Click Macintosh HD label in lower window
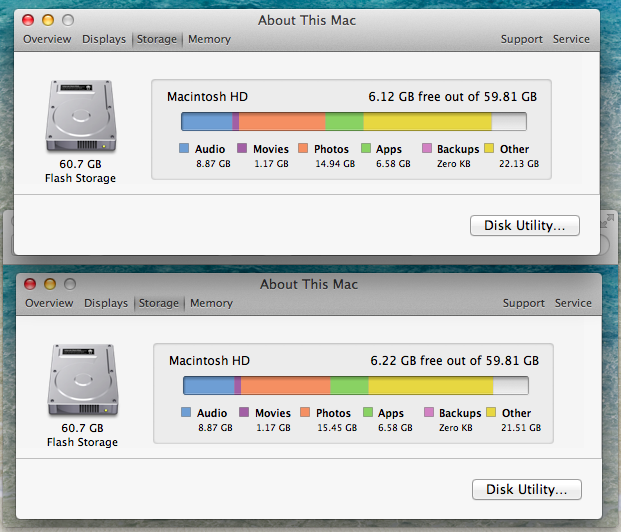 209,360
